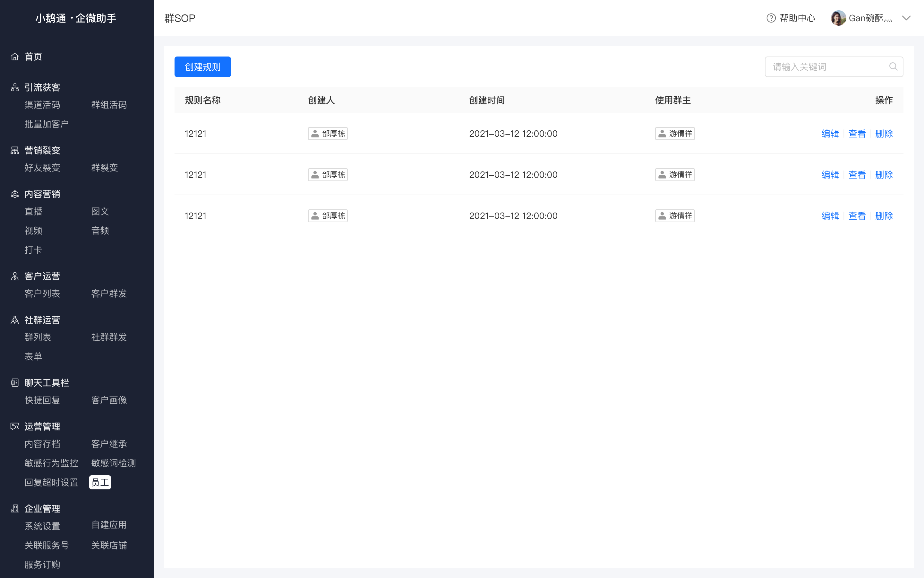Click 查看 in the first rule row
This screenshot has height=578, width=924.
pos(857,133)
